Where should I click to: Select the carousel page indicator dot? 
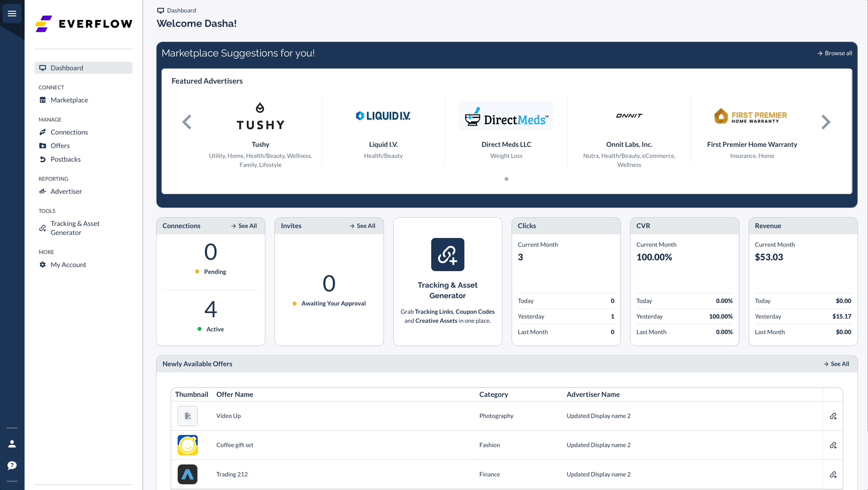coord(506,179)
